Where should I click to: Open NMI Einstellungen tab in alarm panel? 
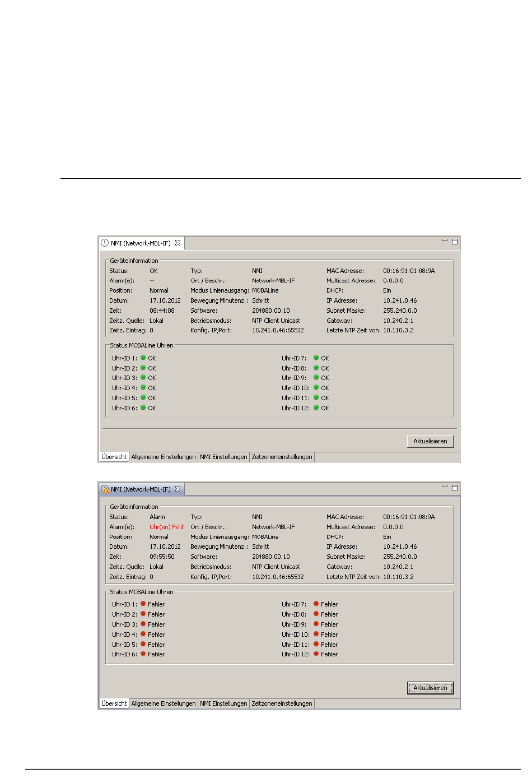pos(223,703)
